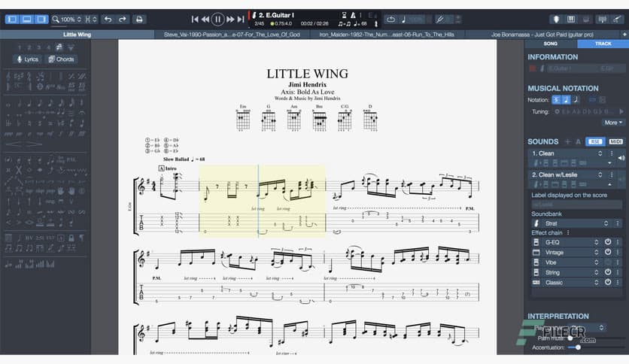Switch to the Steve Vai For The Love Of God tab
Image resolution: width=629 pixels, height=364 pixels.
coord(232,35)
